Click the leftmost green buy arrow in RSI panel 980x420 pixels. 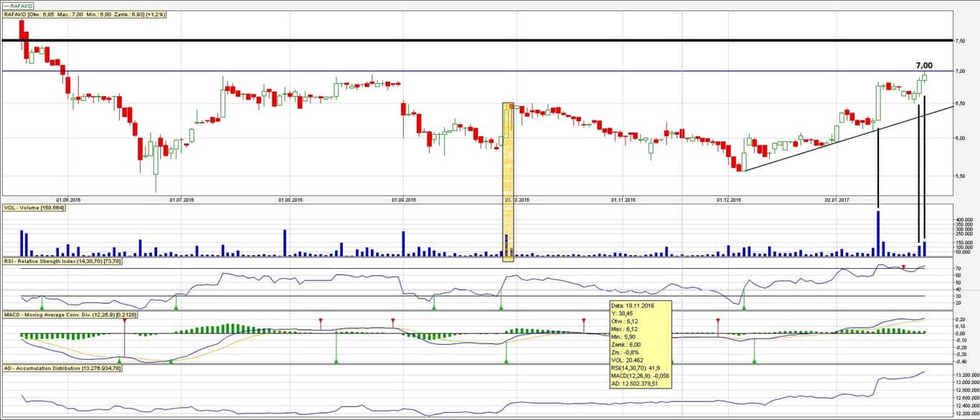[x=42, y=306]
